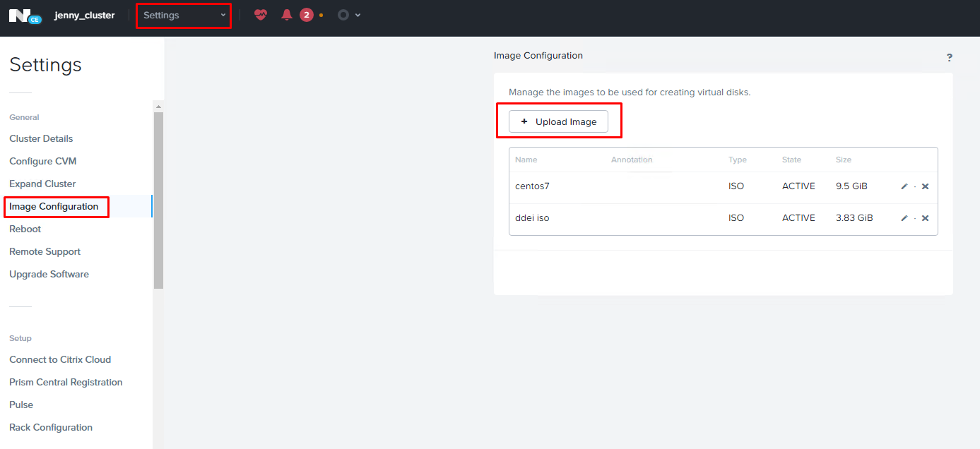The height and width of the screenshot is (449, 980).
Task: Open the Settings dropdown in top bar
Action: click(184, 15)
